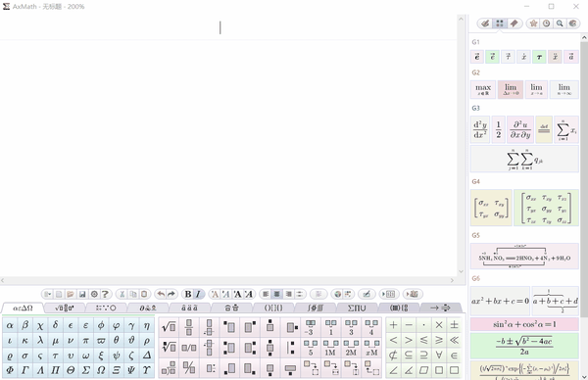Insert sin²α+cos²α=1 formula
This screenshot has width=588, height=380.
point(524,324)
